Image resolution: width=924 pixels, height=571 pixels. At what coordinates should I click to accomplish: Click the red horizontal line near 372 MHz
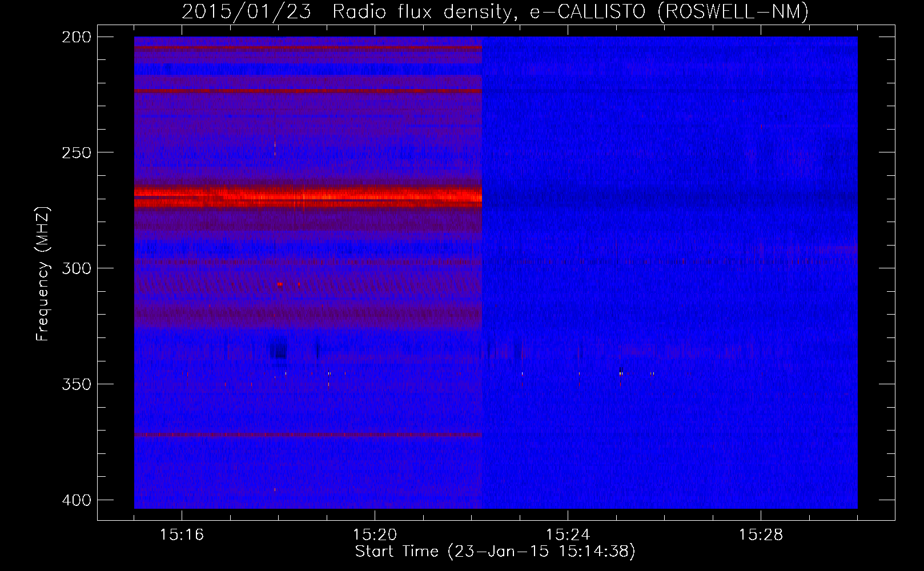(x=308, y=435)
